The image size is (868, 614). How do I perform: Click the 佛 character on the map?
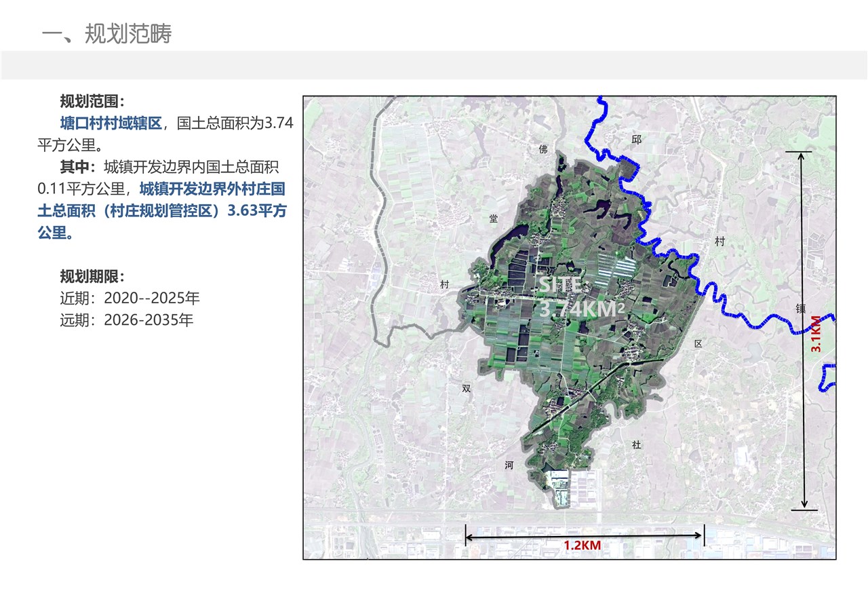click(x=542, y=149)
